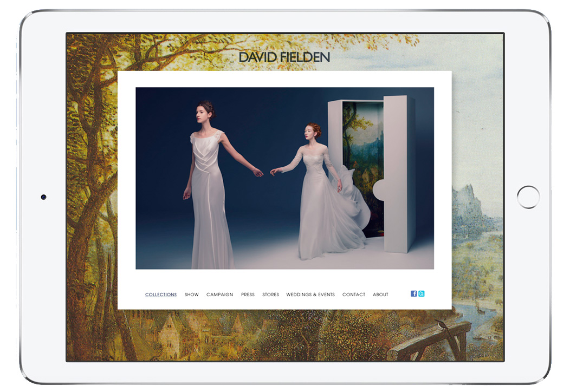The image size is (570, 392).
Task: Click the David Fielden logo
Action: point(284,57)
